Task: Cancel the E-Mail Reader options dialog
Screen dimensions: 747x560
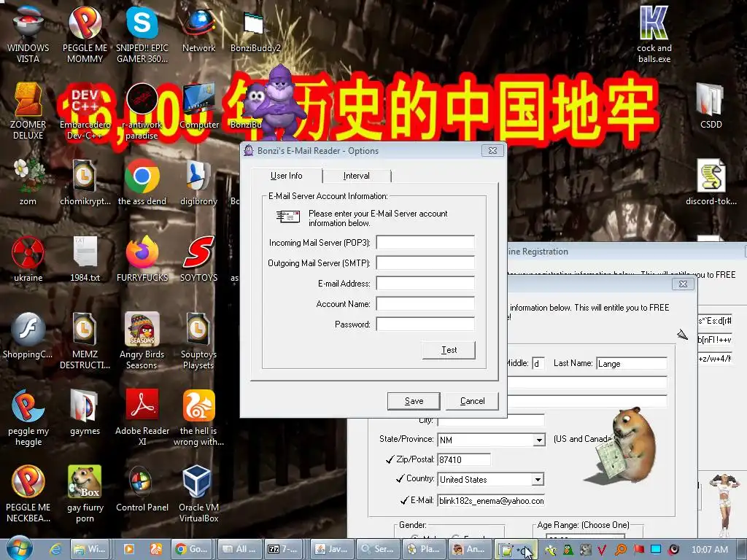Action: [x=472, y=401]
